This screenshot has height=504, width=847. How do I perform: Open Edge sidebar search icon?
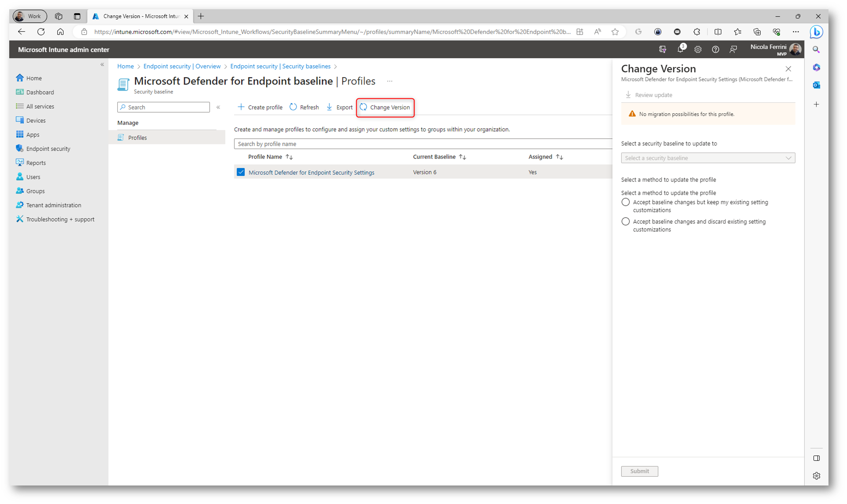coord(816,50)
